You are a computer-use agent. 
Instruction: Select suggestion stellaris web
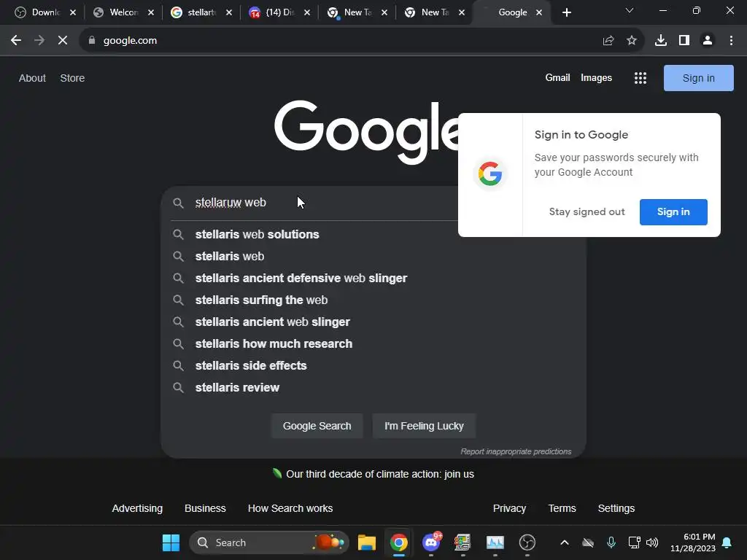coord(373,256)
